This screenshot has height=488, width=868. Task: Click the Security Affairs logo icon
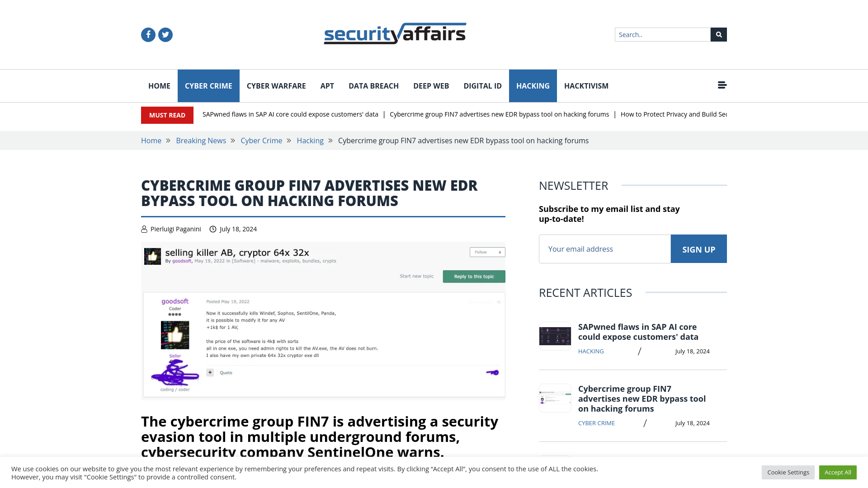pyautogui.click(x=395, y=33)
